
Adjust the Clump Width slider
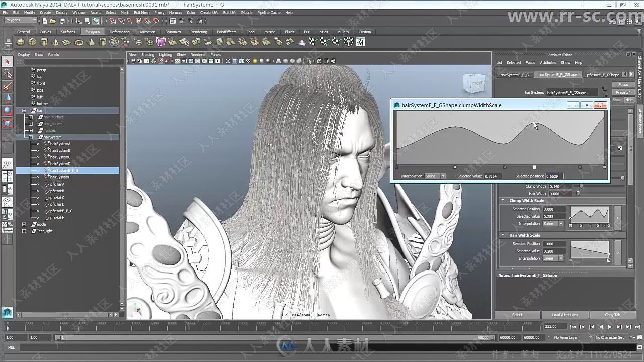coord(581,186)
